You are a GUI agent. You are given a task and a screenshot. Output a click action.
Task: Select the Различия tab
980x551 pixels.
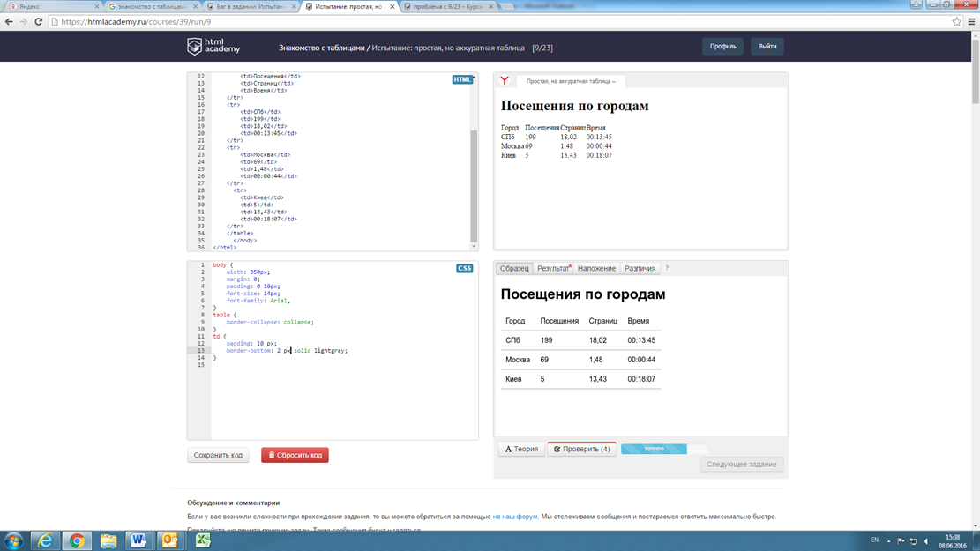(640, 268)
